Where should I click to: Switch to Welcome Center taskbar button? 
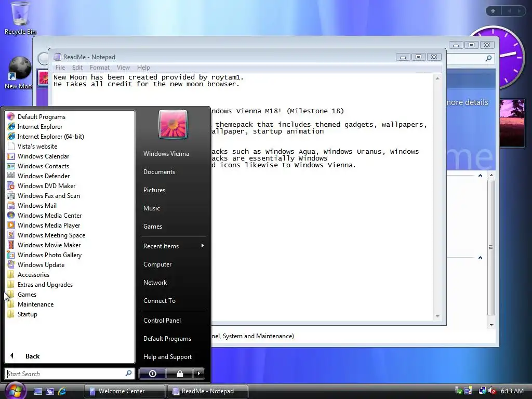click(124, 391)
